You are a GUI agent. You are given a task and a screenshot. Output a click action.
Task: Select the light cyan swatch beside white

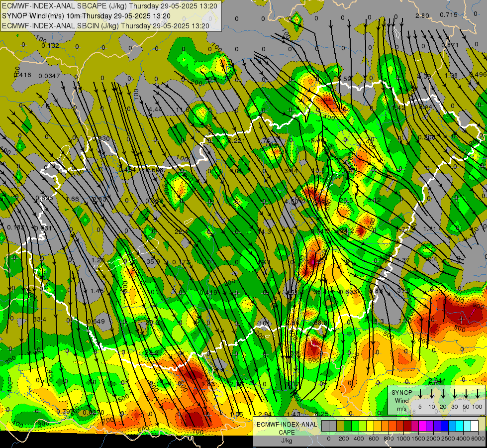tap(467, 426)
